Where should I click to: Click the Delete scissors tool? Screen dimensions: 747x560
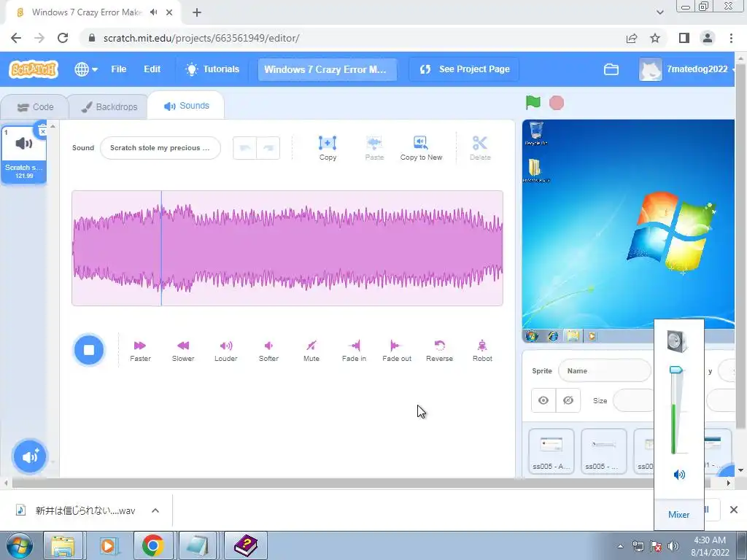click(x=480, y=148)
